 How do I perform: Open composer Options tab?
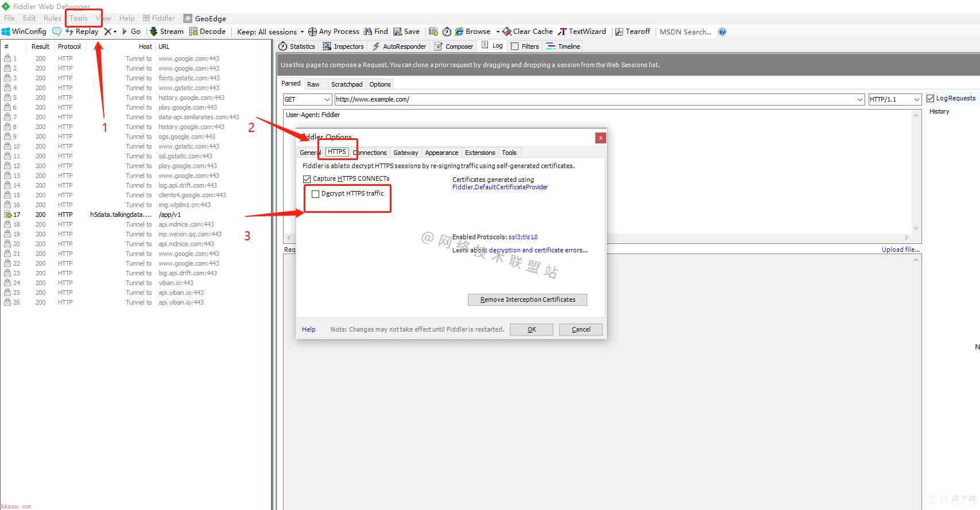(x=380, y=84)
